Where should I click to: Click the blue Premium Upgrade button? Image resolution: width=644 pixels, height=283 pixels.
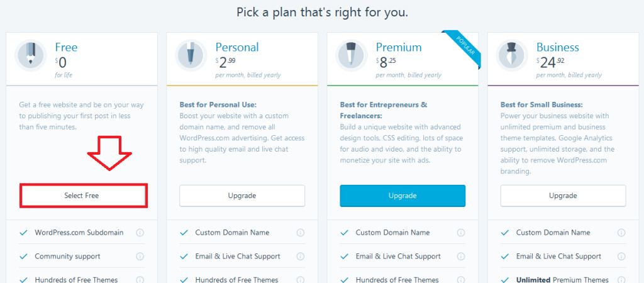[402, 196]
